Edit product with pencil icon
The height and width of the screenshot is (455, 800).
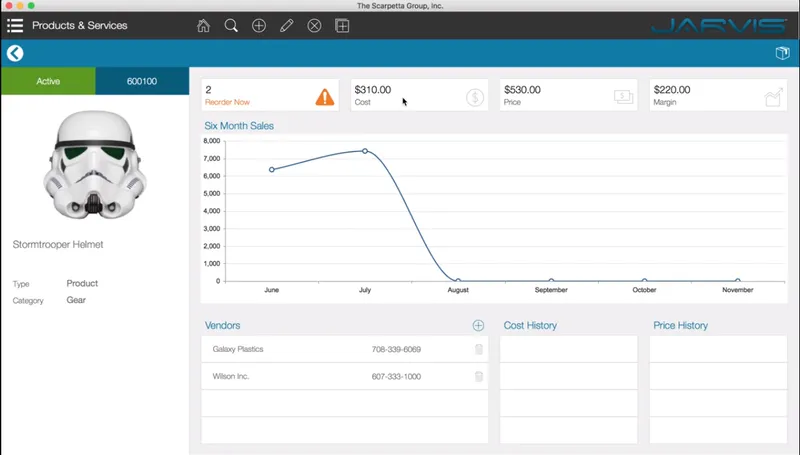click(x=287, y=26)
